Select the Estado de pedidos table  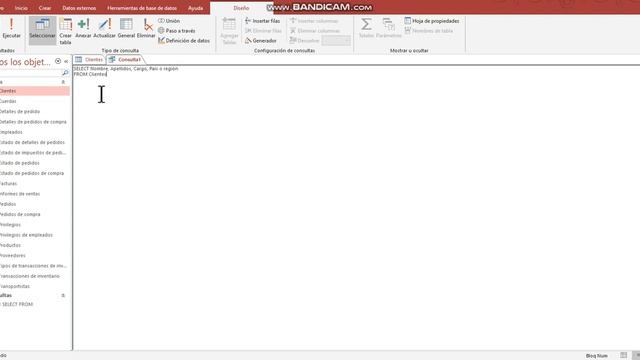[x=35, y=163]
